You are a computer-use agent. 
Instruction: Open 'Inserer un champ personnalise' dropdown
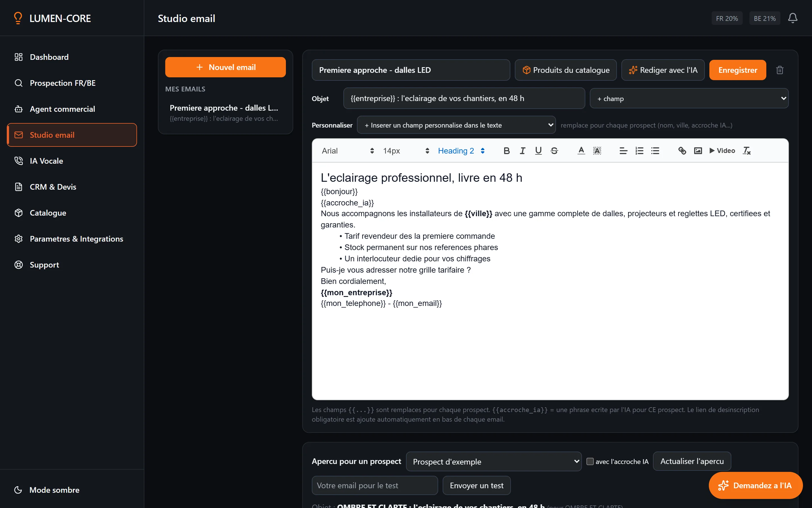(456, 125)
